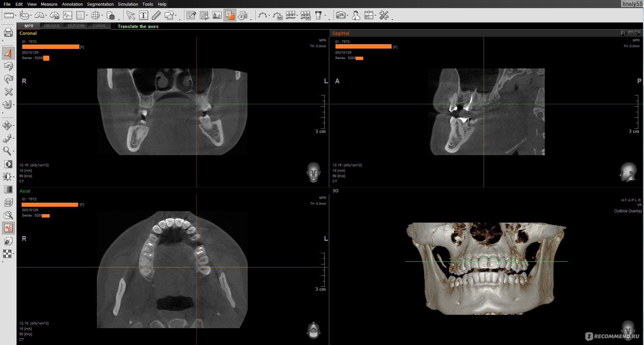Choose the Text annotation tool
644x345 pixels.
tap(143, 15)
